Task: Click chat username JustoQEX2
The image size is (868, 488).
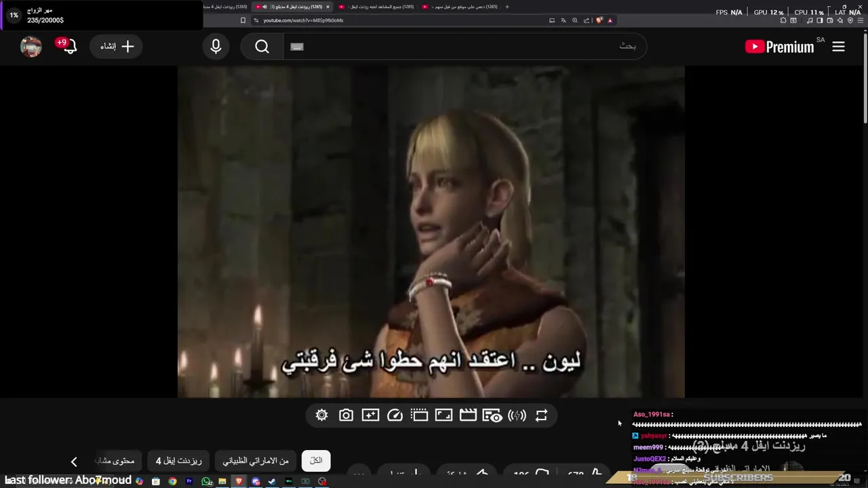Action: [x=650, y=459]
